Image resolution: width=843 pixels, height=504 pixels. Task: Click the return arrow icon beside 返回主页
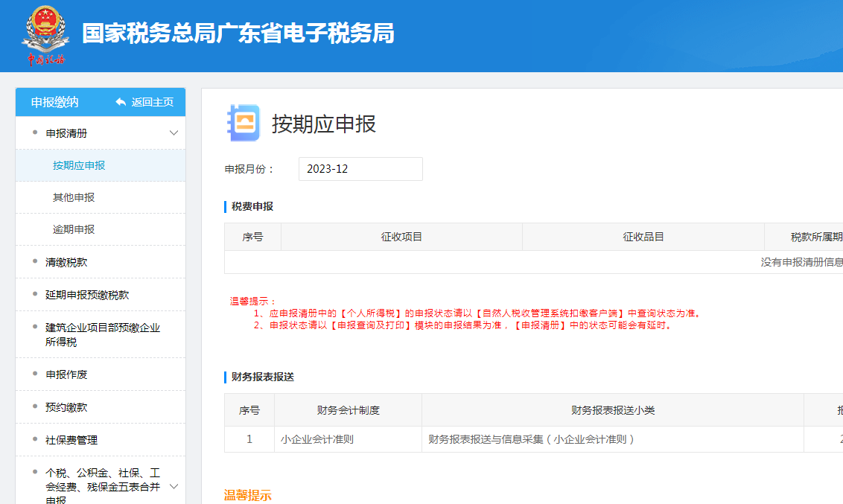click(121, 102)
